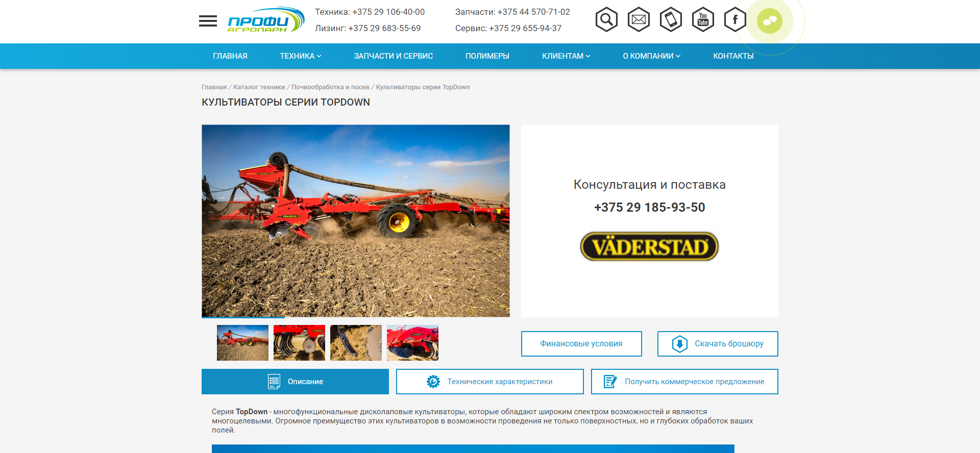The image size is (980, 453).
Task: Click the Профи Агропарк logo
Action: 265,20
